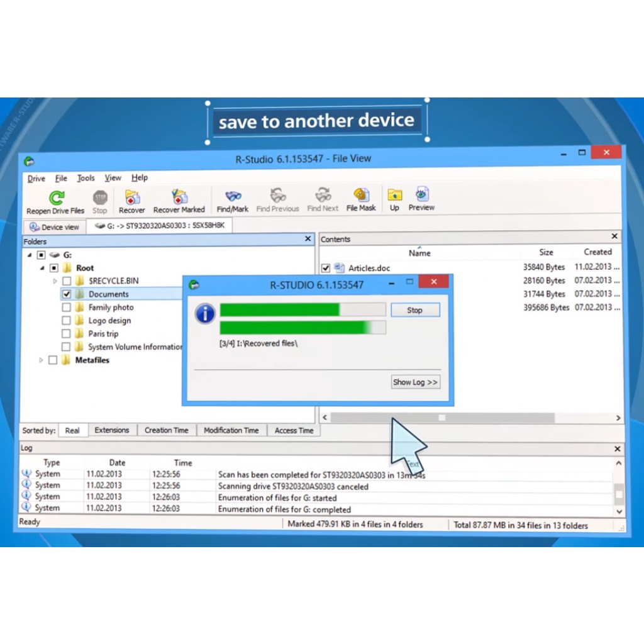
Task: Close the Contents panel
Action: 614,236
